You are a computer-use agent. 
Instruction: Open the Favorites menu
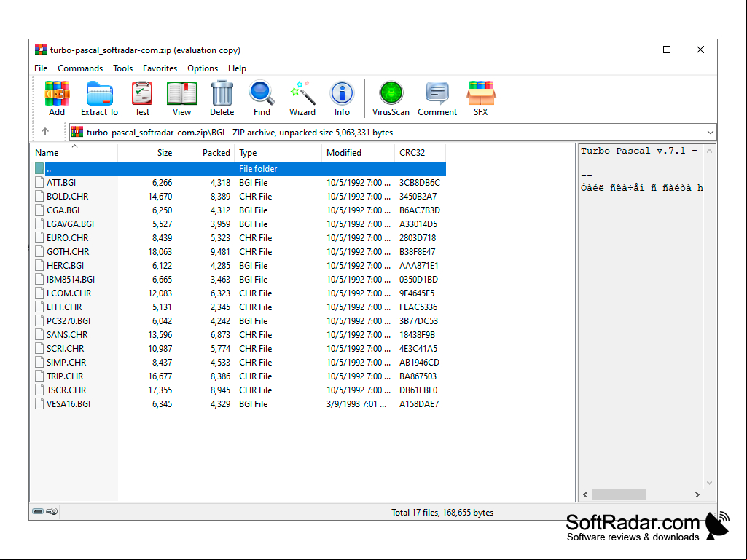point(160,68)
